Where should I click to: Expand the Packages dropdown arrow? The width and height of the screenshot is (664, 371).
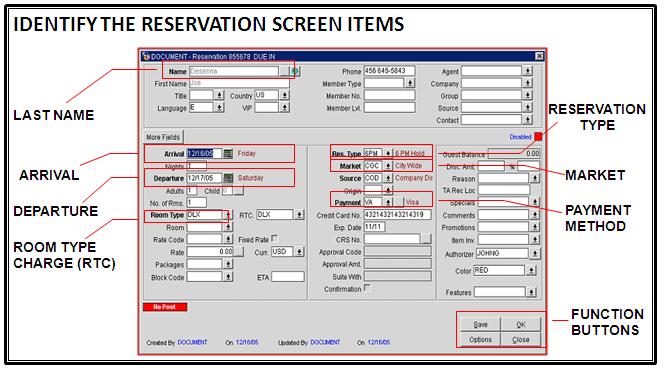pos(228,264)
